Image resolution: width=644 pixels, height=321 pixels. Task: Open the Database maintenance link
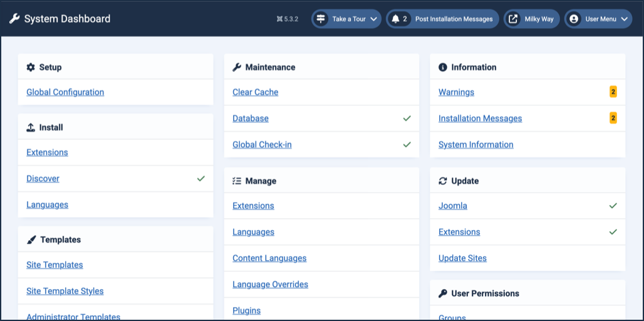pos(251,118)
